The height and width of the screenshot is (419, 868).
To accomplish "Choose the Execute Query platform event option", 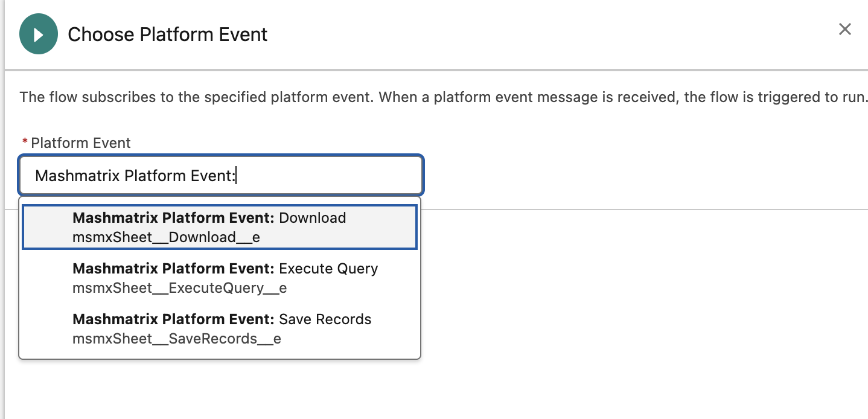I will [328, 269].
